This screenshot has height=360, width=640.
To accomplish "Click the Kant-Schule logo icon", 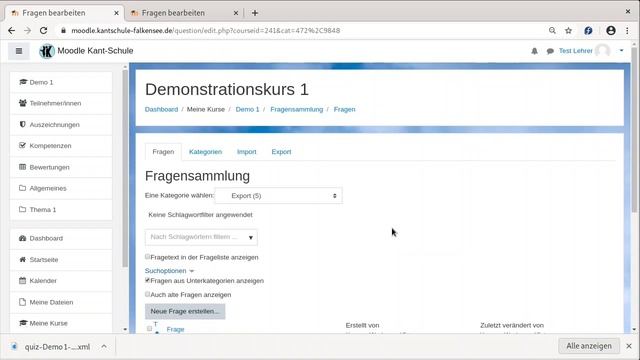I will pyautogui.click(x=47, y=51).
